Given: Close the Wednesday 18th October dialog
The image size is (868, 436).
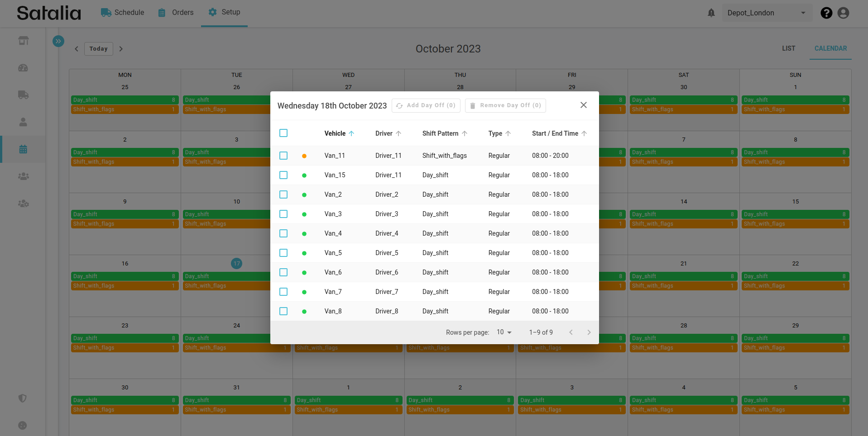Looking at the screenshot, I should pos(584,105).
